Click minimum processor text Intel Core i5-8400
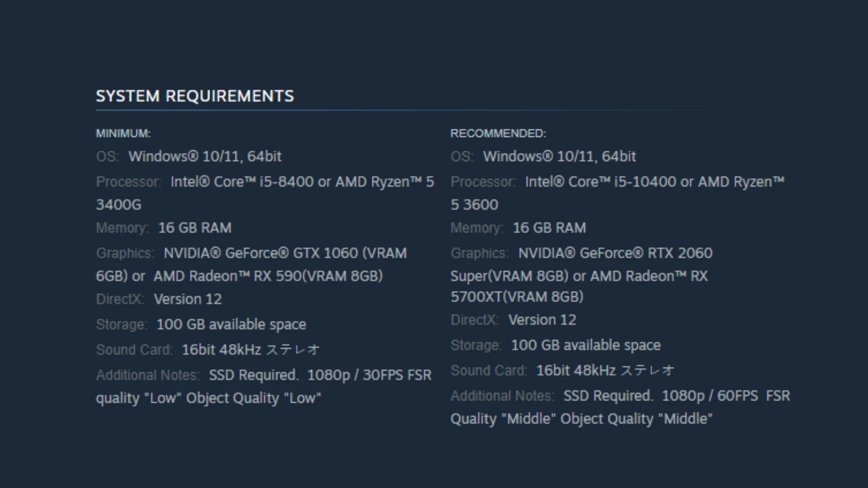The image size is (868, 488). (x=242, y=182)
